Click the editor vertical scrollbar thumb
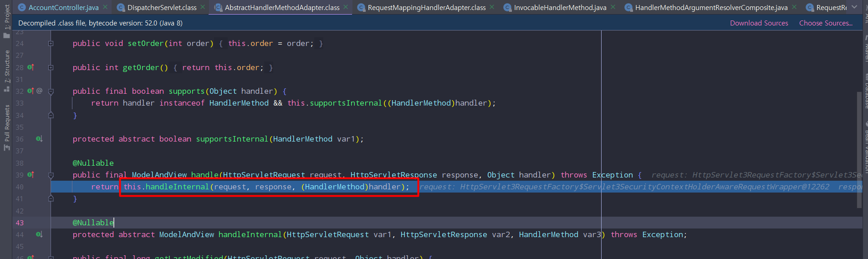The height and width of the screenshot is (259, 868). (x=859, y=150)
